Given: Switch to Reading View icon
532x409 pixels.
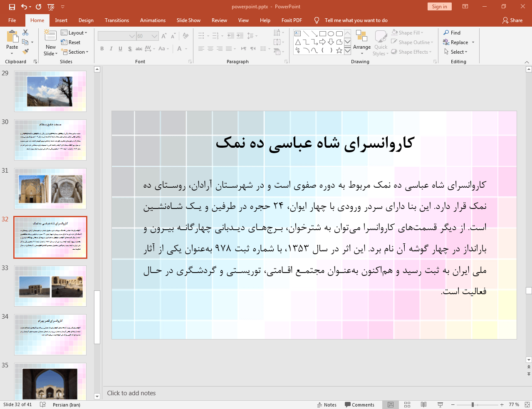Looking at the screenshot, I should 423,404.
